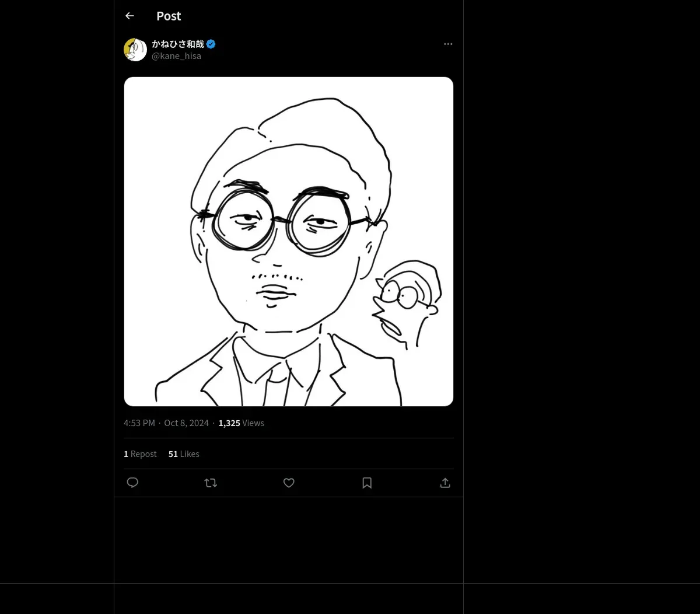The width and height of the screenshot is (700, 614).
Task: Toggle the bookmark icon
Action: coord(367,483)
